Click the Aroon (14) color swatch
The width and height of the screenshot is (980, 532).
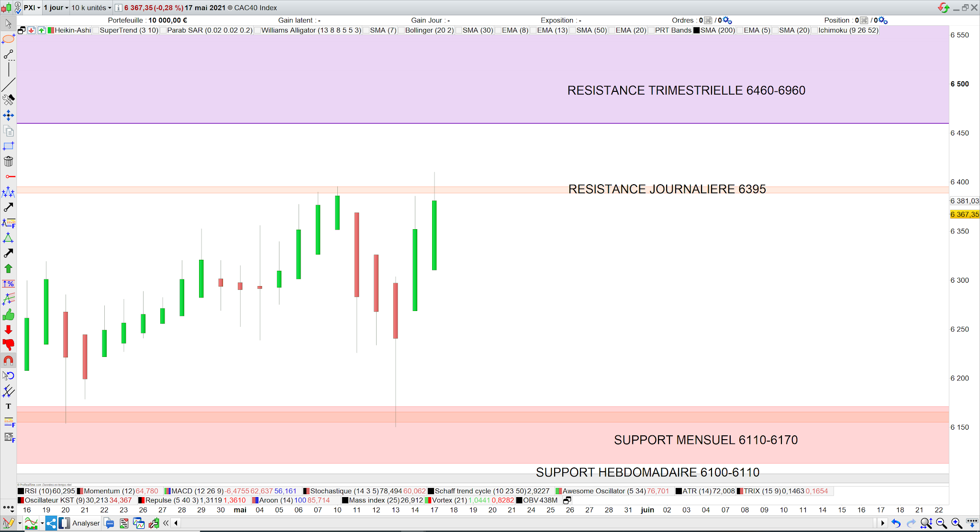pyautogui.click(x=256, y=500)
